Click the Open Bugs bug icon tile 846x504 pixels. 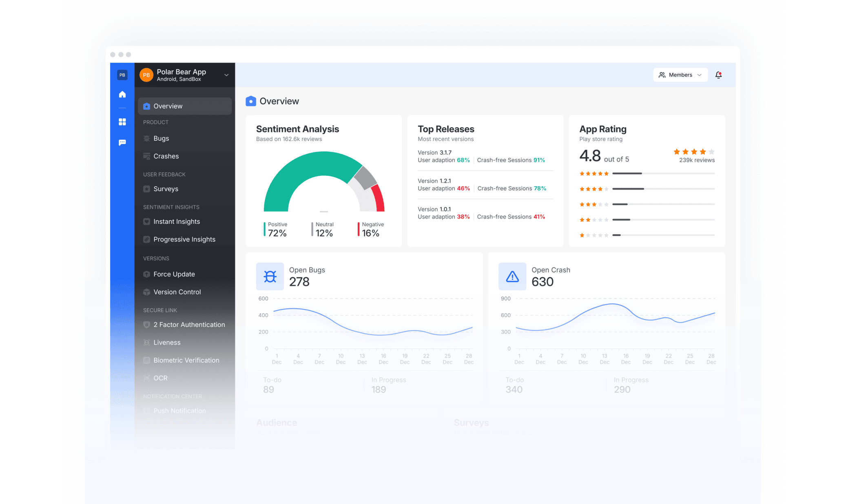270,276
